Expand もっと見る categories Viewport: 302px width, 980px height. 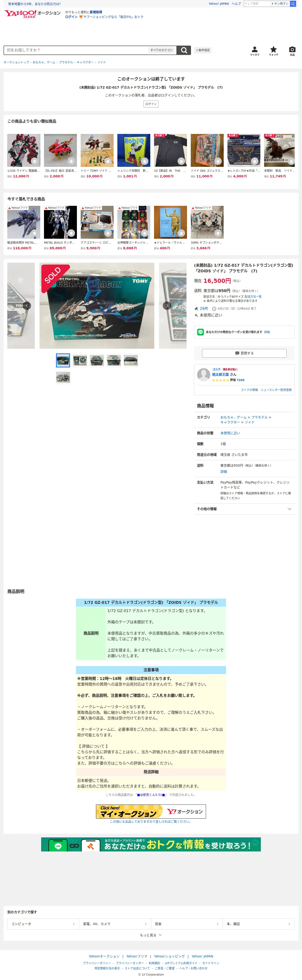[x=151, y=935]
